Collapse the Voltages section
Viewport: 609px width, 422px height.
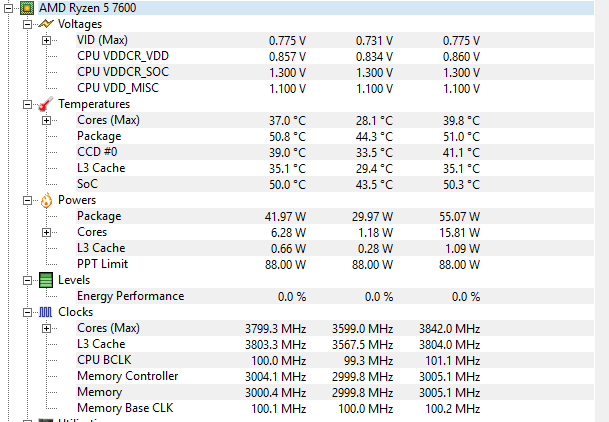click(x=27, y=24)
